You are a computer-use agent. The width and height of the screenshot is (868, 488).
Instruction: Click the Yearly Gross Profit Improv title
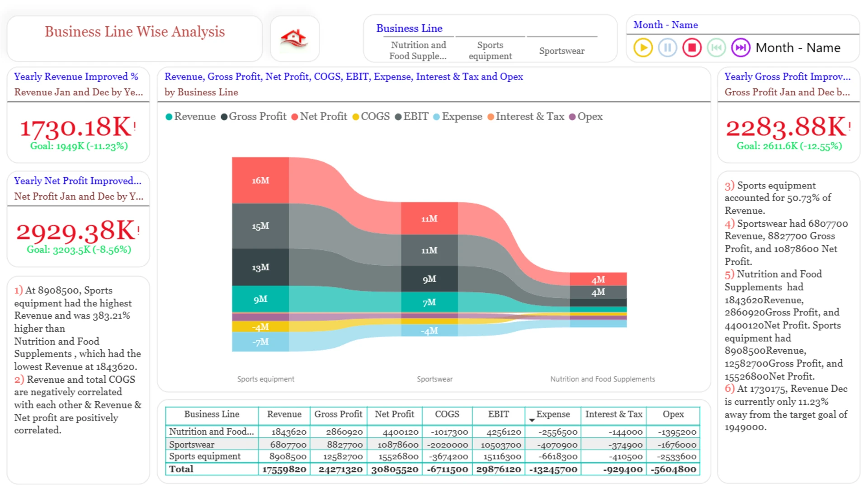coord(788,76)
